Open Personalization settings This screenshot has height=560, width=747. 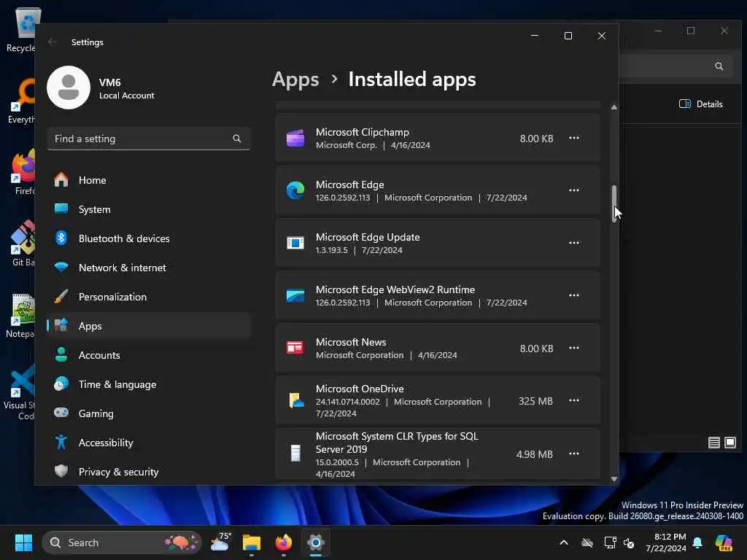(149, 297)
